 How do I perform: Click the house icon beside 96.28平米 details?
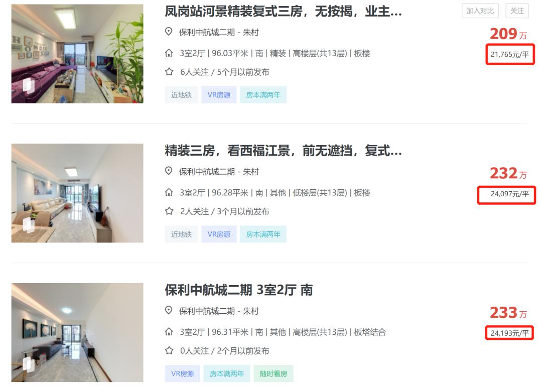click(x=169, y=193)
